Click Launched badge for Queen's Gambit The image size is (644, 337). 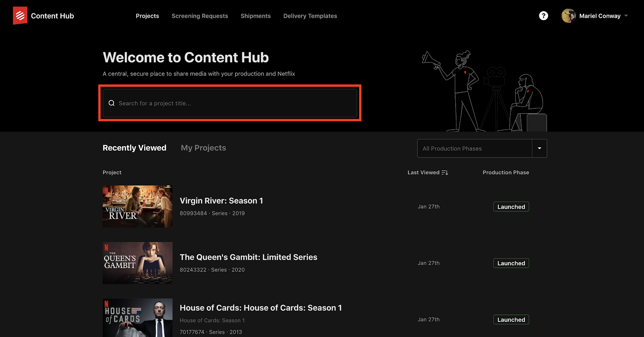511,263
